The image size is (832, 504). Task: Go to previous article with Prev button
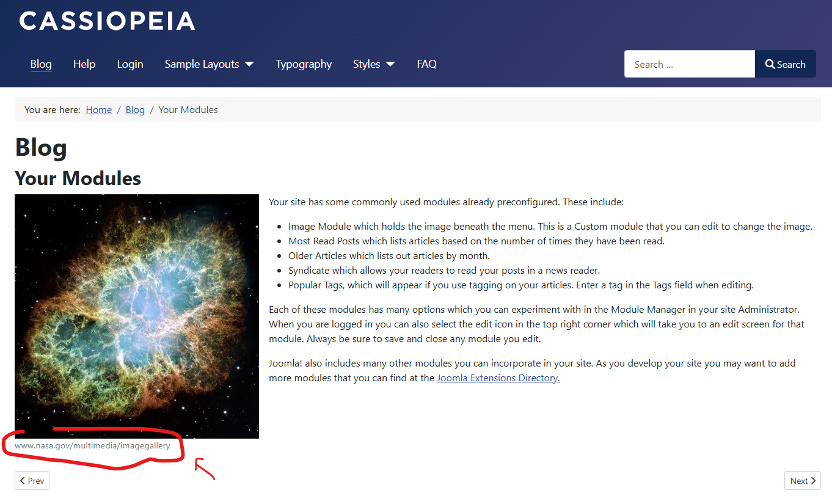pyautogui.click(x=32, y=481)
